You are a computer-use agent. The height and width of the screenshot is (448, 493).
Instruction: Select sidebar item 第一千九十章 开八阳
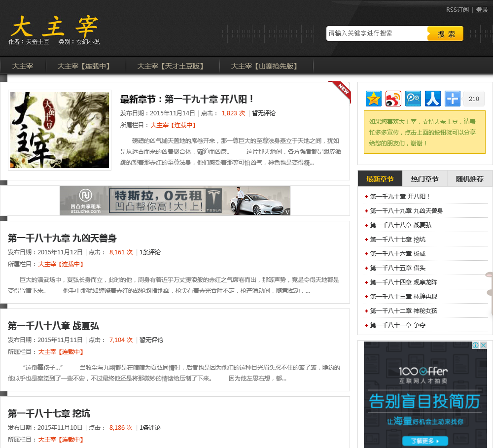pos(400,197)
